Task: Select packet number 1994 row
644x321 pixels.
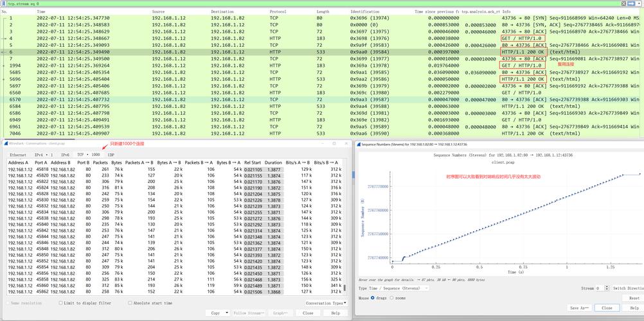Action: [320, 65]
